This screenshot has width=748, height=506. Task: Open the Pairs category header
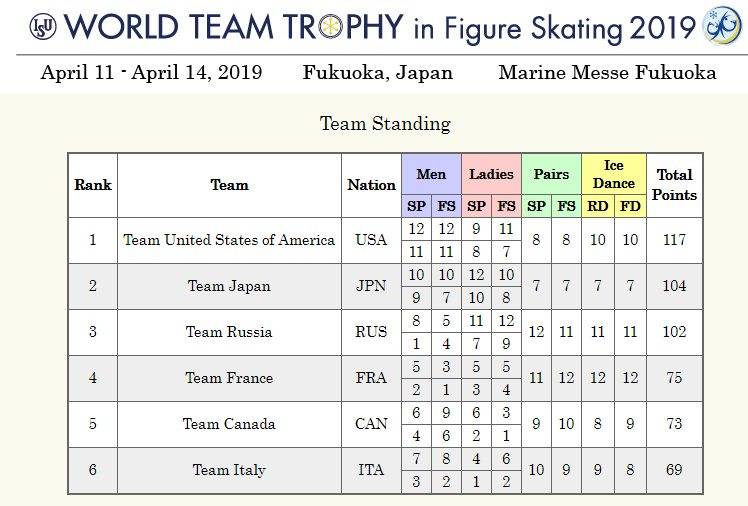click(551, 174)
